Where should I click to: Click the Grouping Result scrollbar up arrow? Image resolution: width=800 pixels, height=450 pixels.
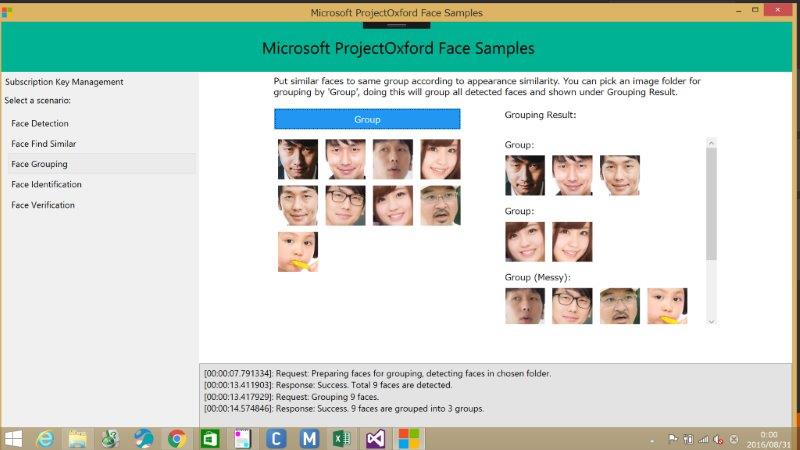(711, 143)
